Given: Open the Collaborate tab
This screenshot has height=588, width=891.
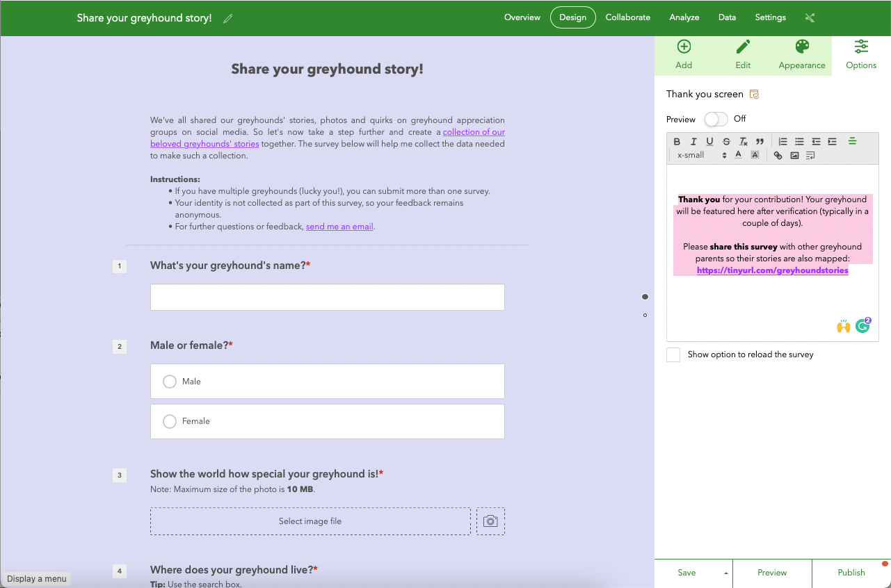Looking at the screenshot, I should click(628, 17).
